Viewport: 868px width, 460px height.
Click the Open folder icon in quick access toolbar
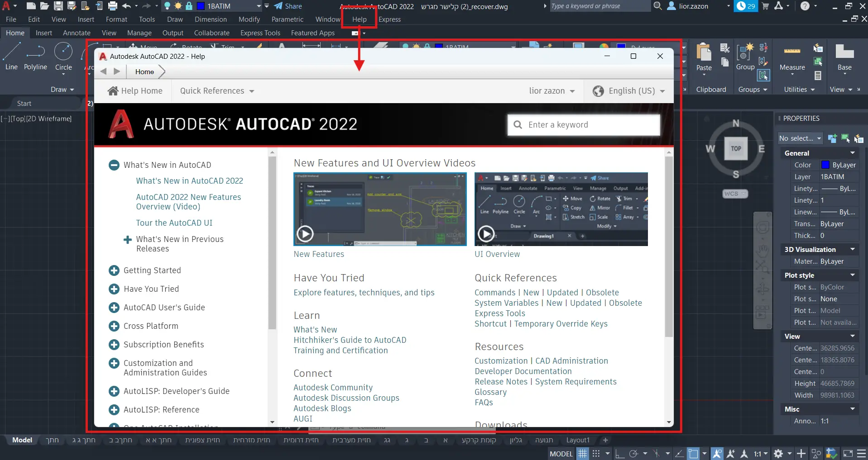44,6
